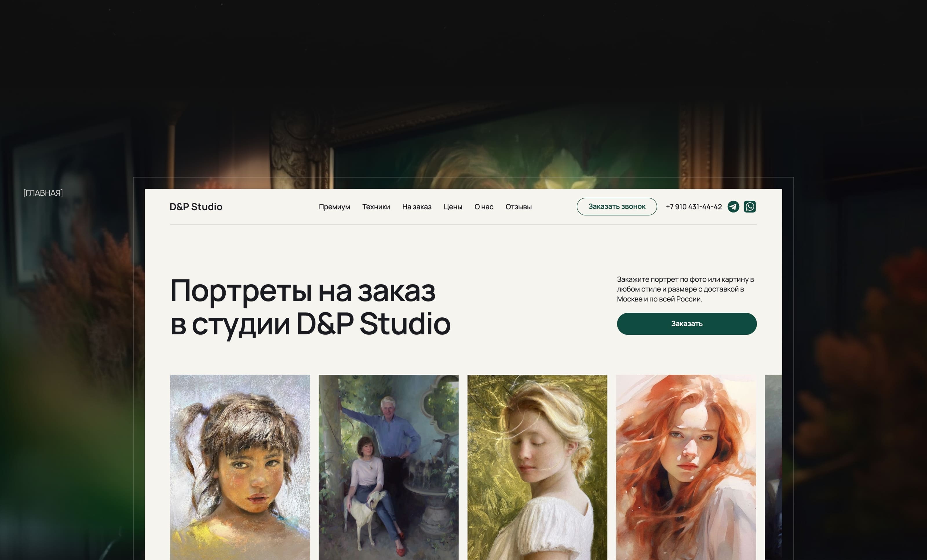
Task: Click the WhatsApp icon in header
Action: click(749, 206)
